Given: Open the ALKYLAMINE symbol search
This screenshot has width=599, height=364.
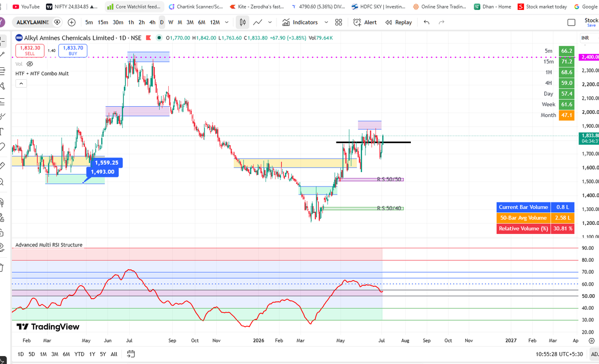Looking at the screenshot, I should click(32, 22).
